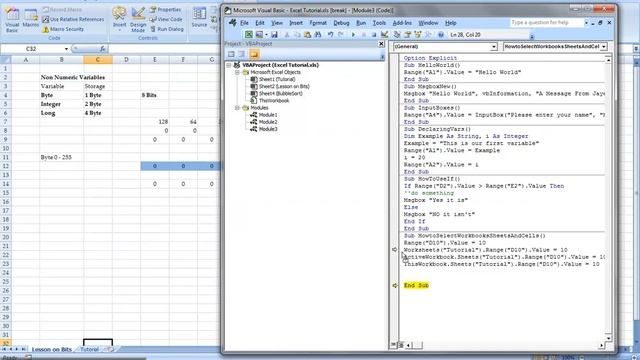Click the Type a question for help box
The height and width of the screenshot is (360, 640).
[546, 23]
